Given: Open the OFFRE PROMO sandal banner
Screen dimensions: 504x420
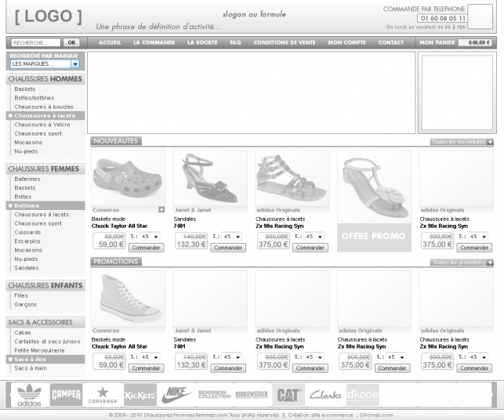Looking at the screenshot, I should click(374, 201).
